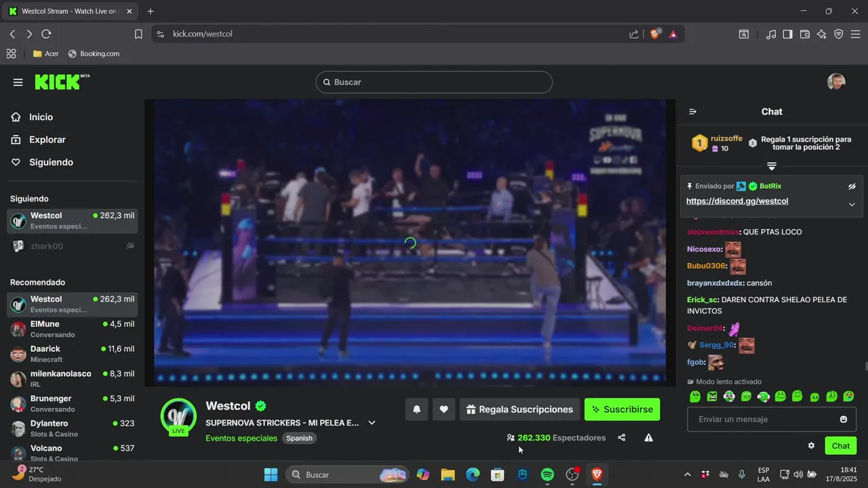Click the notification bell for Westcol

[417, 409]
